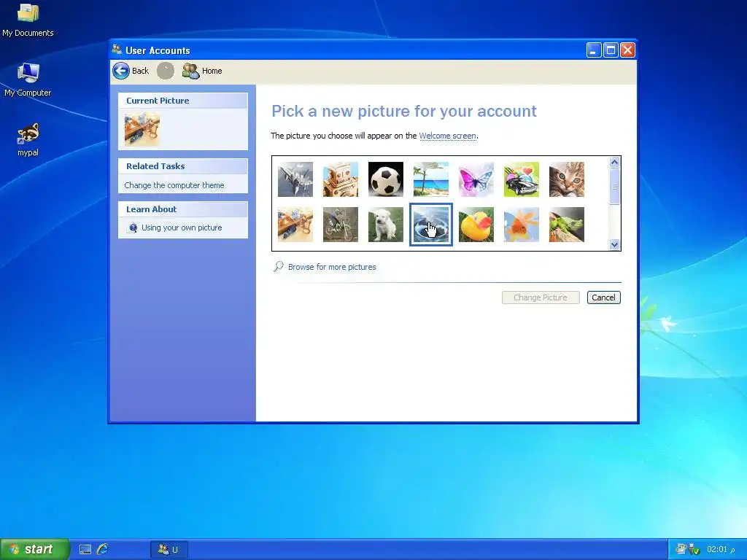Open the Start menu
The width and height of the screenshot is (747, 560).
(x=35, y=549)
